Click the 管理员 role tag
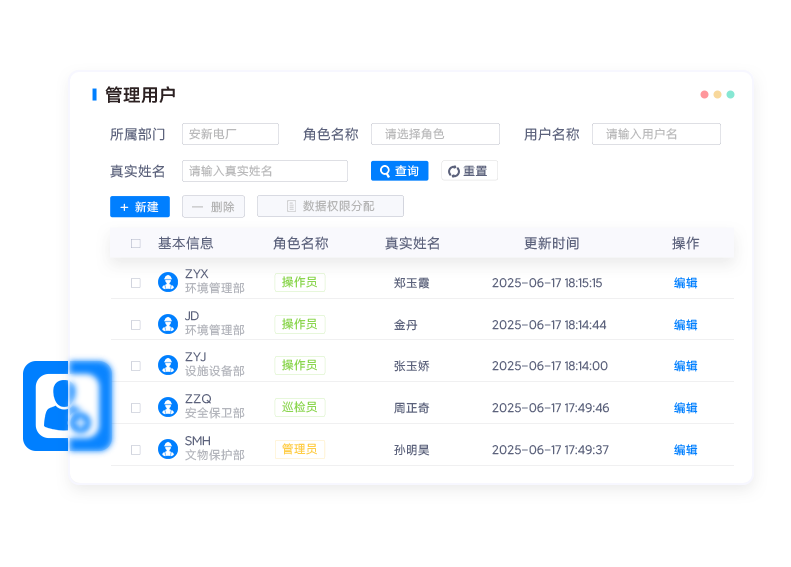The width and height of the screenshot is (791, 567). coord(300,449)
